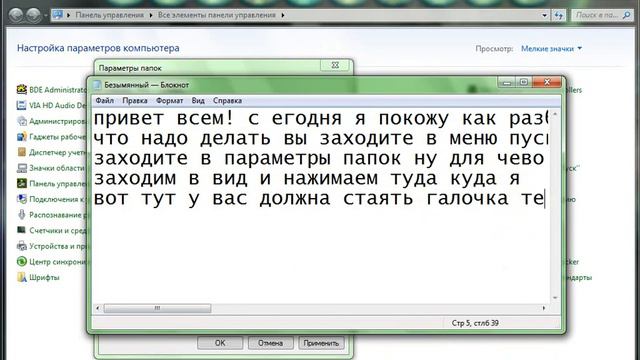Image resolution: width=640 pixels, height=360 pixels.
Task: Expand the arrow after Все элементы панели управления
Action: tap(283, 15)
